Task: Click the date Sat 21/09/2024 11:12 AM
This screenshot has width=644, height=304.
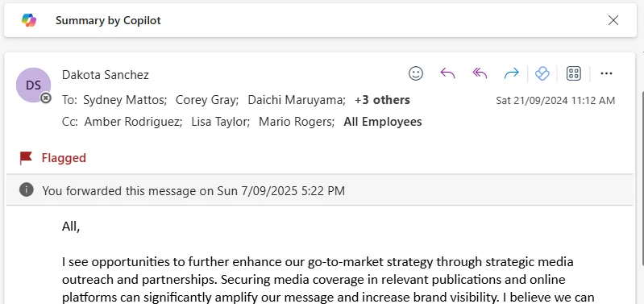Action: tap(555, 100)
